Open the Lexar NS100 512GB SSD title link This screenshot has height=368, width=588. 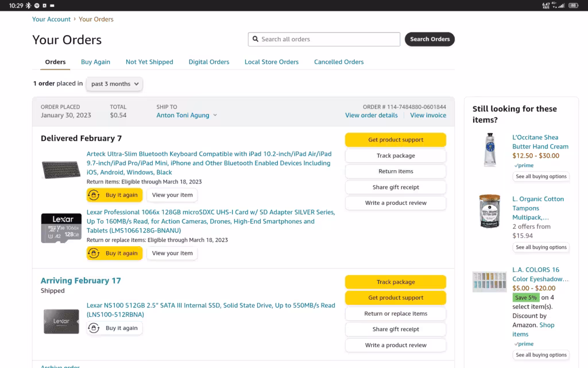pyautogui.click(x=211, y=310)
